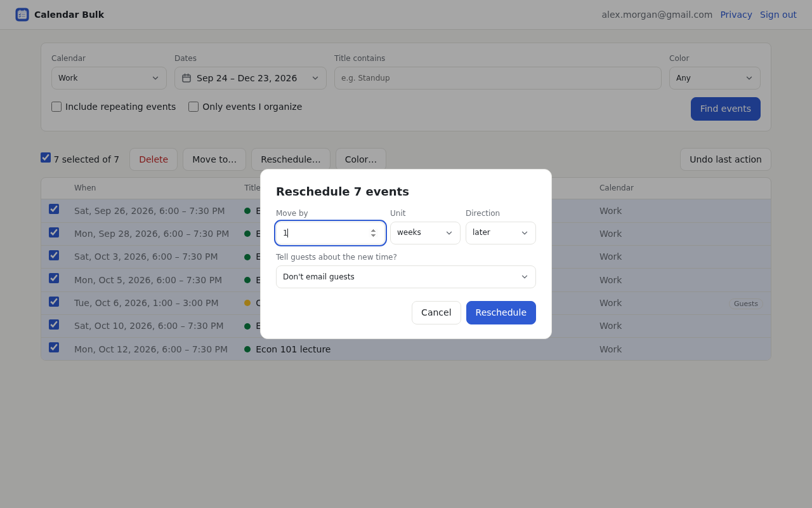Click the calendar icon in the Dates field
The height and width of the screenshot is (508, 812).
187,78
